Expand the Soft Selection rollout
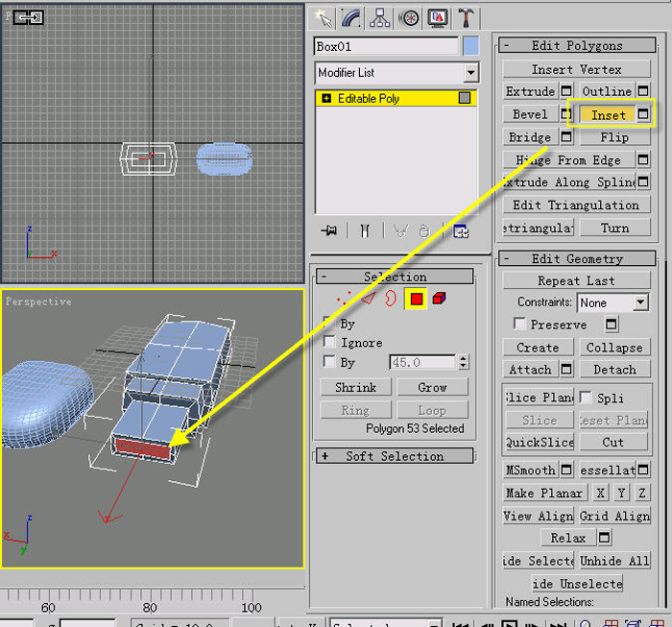The width and height of the screenshot is (672, 627). click(x=395, y=456)
